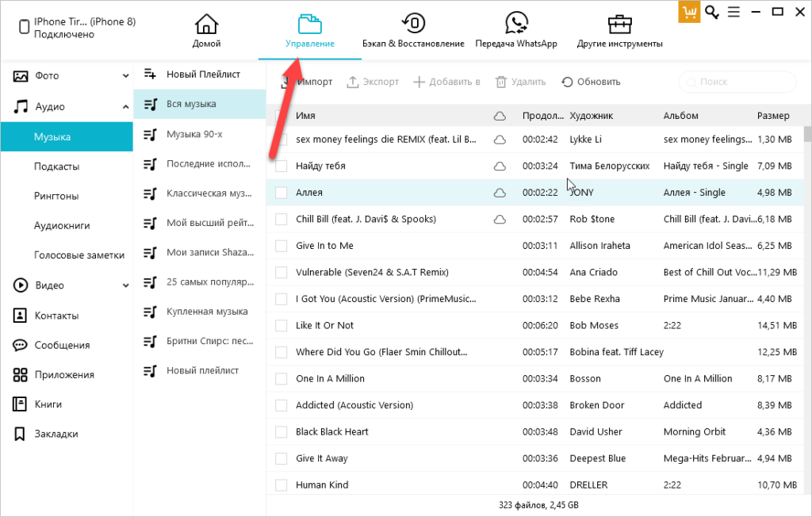This screenshot has width=812, height=517.
Task: Check the box for Найду тебя
Action: pyautogui.click(x=281, y=167)
